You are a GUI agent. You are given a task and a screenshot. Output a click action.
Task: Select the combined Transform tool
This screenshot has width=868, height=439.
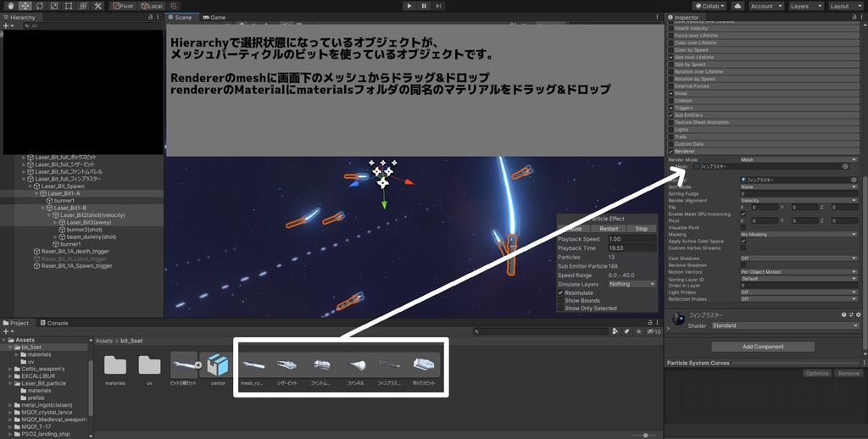pyautogui.click(x=83, y=6)
